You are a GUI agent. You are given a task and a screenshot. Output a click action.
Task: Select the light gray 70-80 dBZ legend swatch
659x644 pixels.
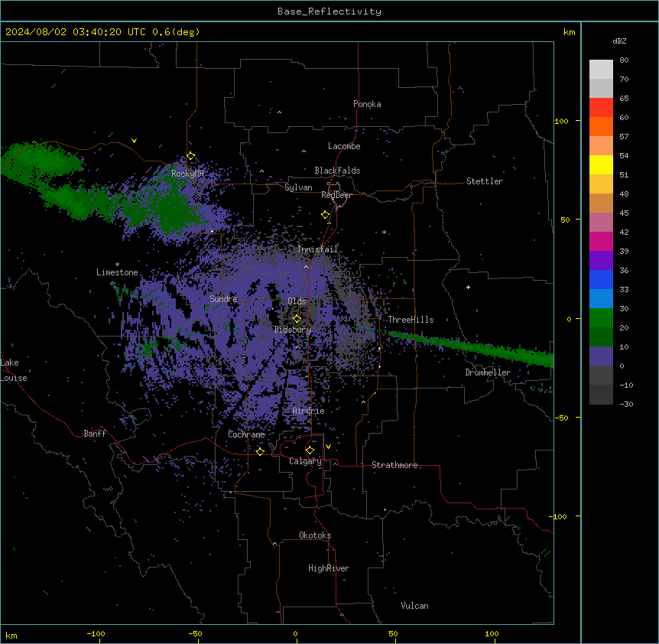[601, 69]
